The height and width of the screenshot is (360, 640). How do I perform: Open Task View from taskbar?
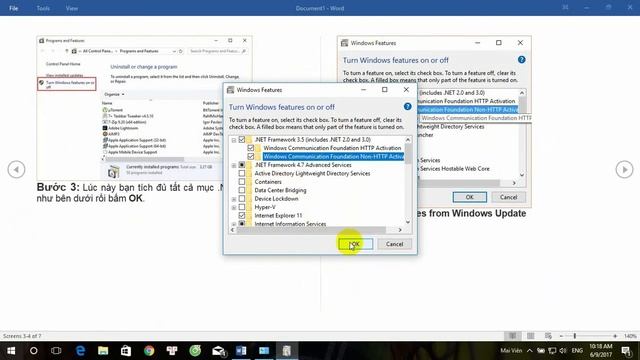click(x=56, y=351)
